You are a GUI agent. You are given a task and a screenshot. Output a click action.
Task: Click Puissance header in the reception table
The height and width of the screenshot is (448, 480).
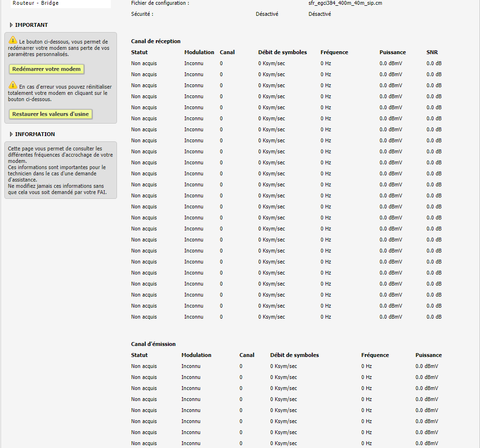pos(392,52)
